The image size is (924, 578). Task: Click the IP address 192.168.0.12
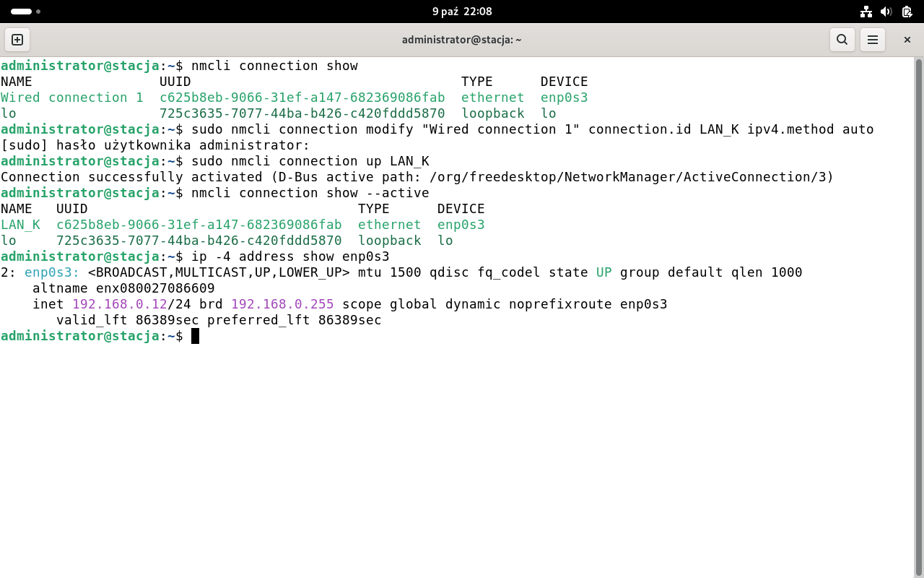coord(119,304)
